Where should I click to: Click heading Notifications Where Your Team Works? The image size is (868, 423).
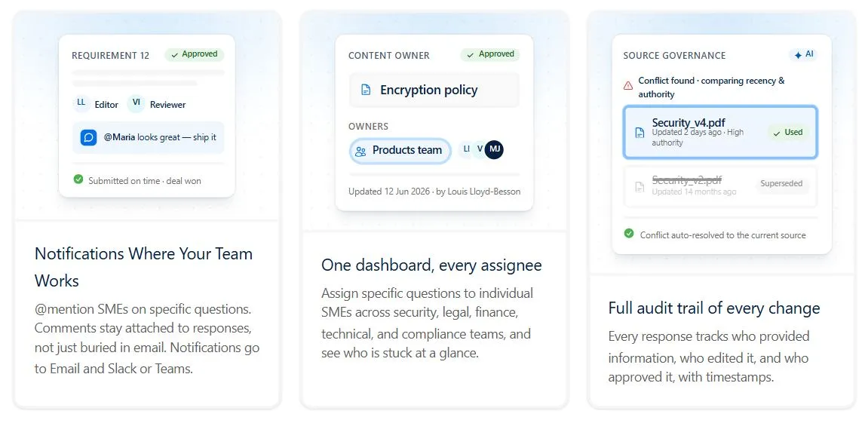[x=143, y=267]
